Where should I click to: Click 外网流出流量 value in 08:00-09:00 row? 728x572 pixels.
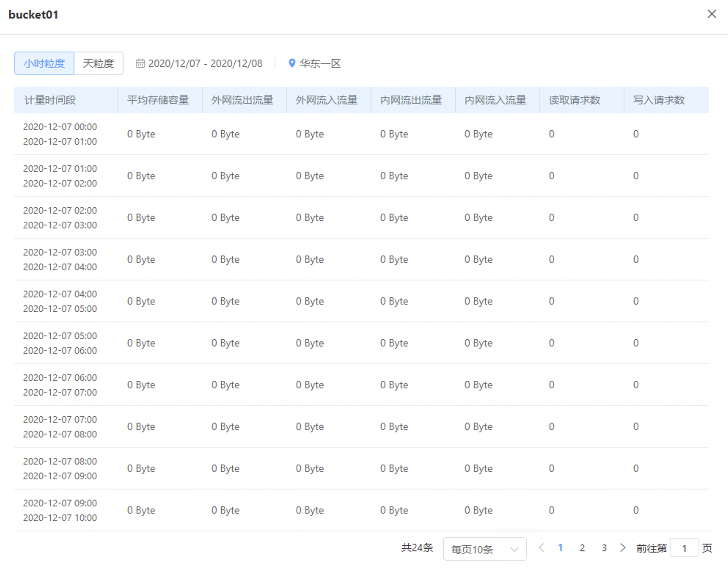coord(225,468)
